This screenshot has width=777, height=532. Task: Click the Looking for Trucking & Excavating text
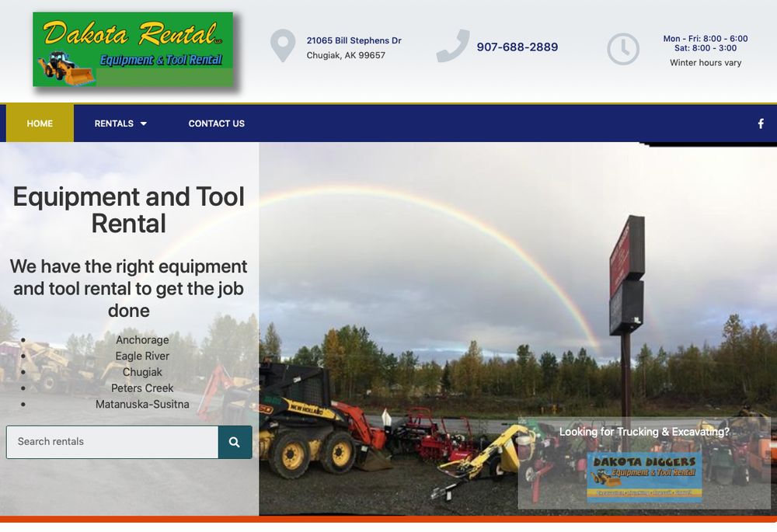(644, 432)
